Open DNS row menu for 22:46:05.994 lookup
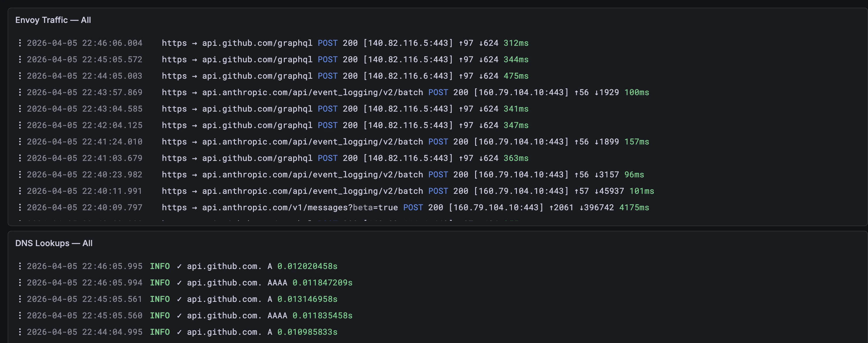 20,283
